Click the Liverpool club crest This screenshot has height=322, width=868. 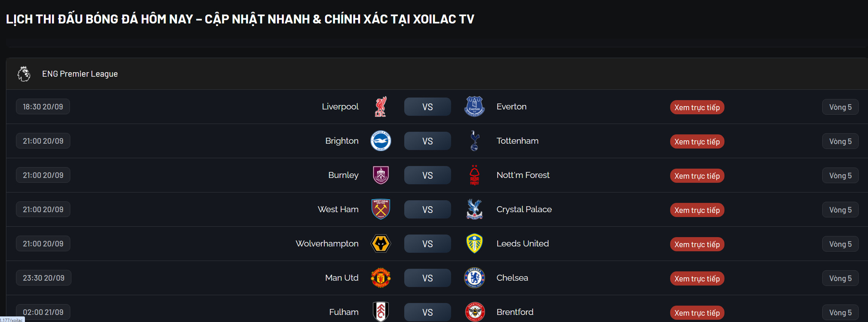coord(380,107)
